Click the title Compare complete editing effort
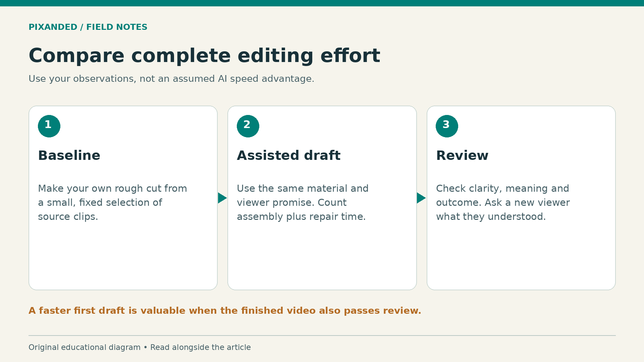 point(204,56)
